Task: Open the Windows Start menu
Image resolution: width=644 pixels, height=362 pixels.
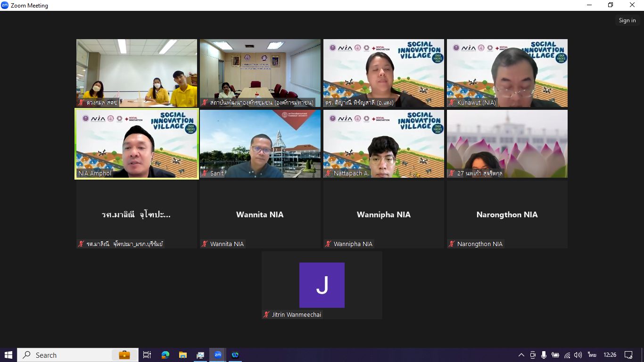Action: tap(8, 355)
